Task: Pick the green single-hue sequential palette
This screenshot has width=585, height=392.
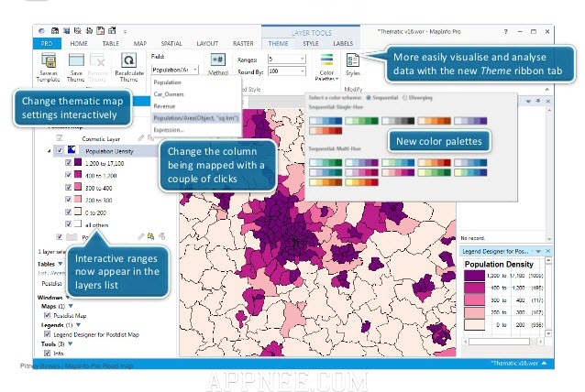Action: click(x=361, y=121)
